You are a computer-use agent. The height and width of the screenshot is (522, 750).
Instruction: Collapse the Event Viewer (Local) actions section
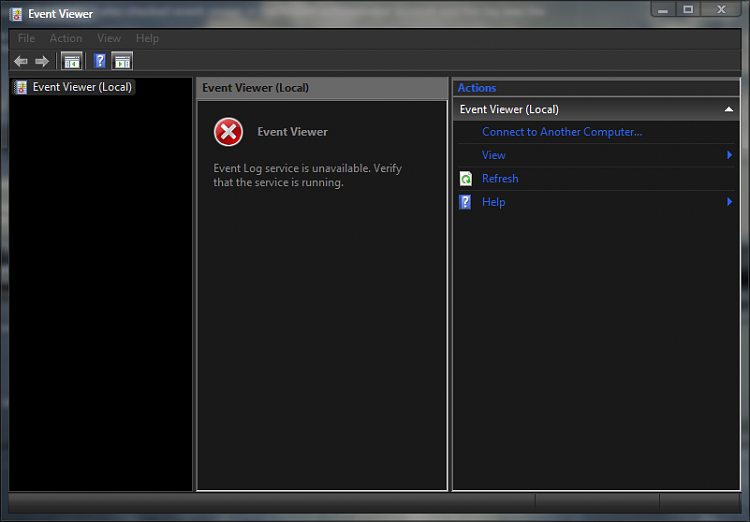click(x=728, y=110)
